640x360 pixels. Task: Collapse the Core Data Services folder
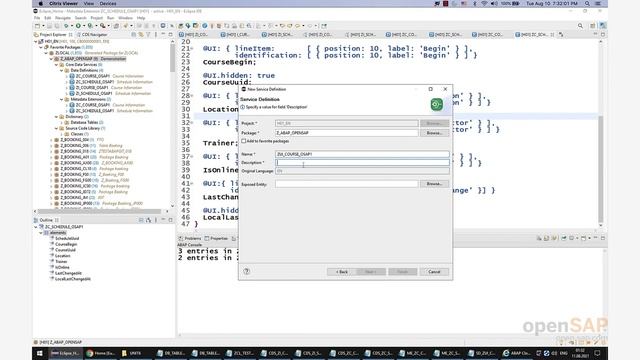[x=57, y=64]
